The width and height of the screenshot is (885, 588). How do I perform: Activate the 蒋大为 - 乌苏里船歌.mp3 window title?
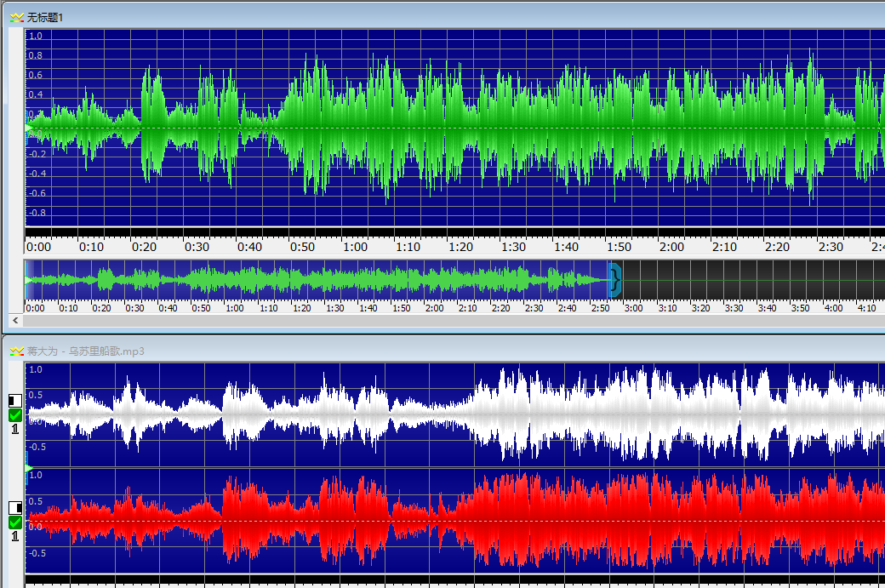(x=85, y=351)
